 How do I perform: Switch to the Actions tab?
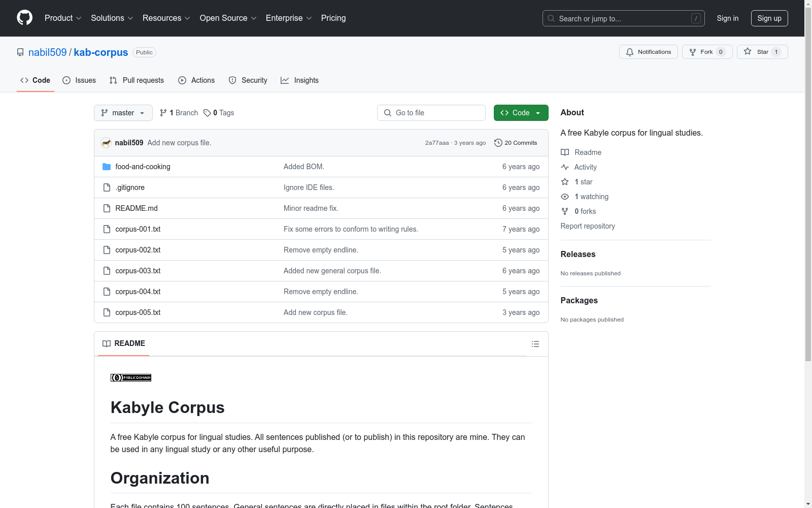point(196,80)
